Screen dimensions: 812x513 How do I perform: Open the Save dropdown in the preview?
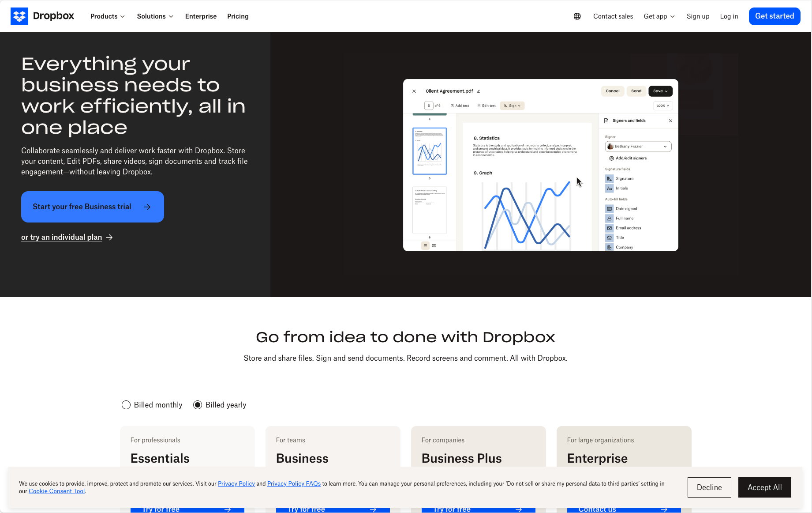point(660,91)
